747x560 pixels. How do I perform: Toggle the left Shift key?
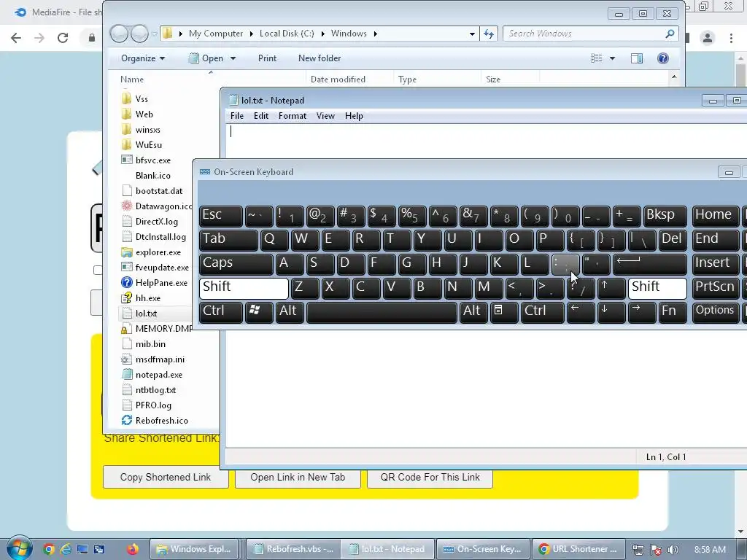pyautogui.click(x=244, y=287)
